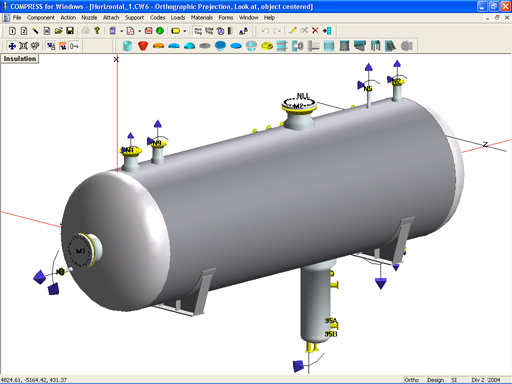512x384 pixels.
Task: Open the File menu
Action: [17, 18]
